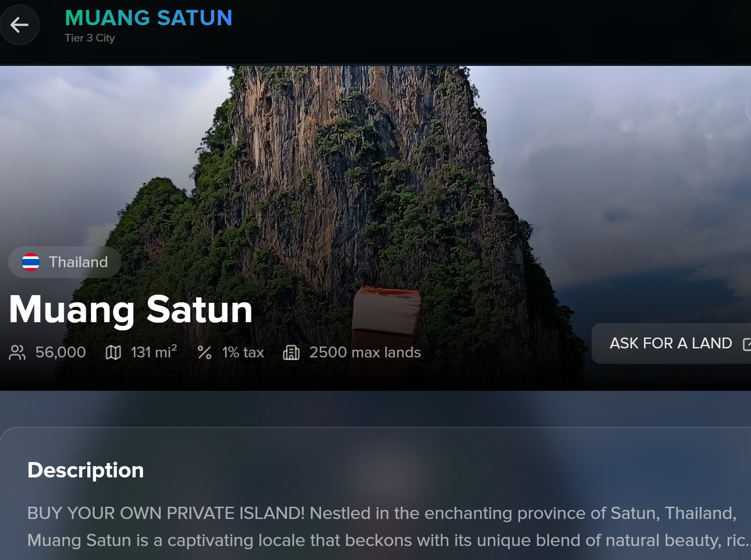Click the MUANG SATUN header title

point(149,18)
